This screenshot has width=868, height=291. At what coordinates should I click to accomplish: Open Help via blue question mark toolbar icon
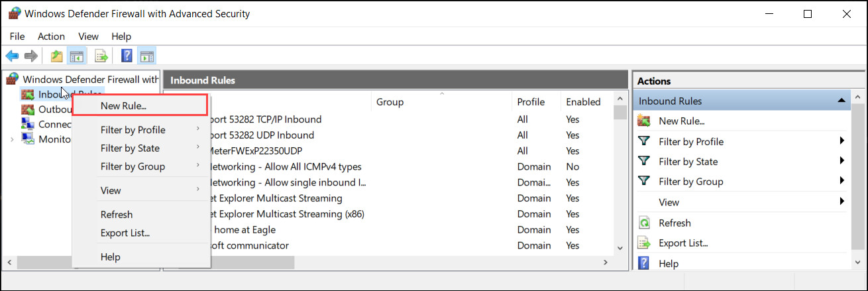click(x=127, y=56)
